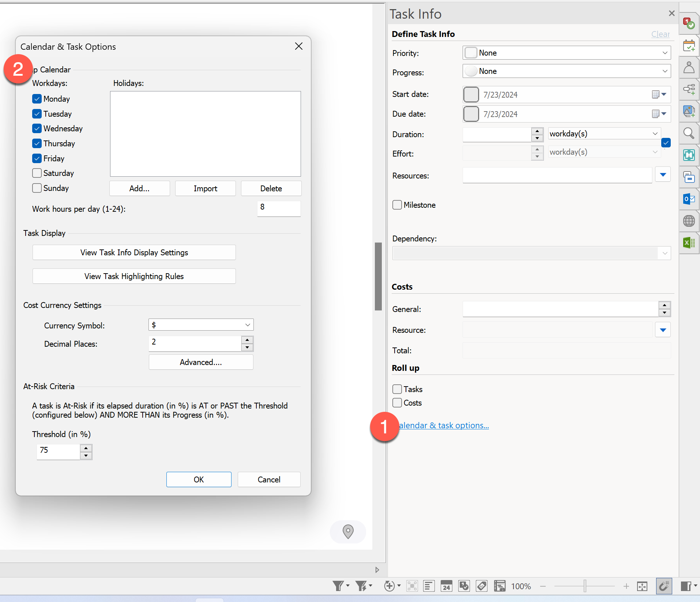Open the teal Snap capture sidebar tab

pos(689,155)
